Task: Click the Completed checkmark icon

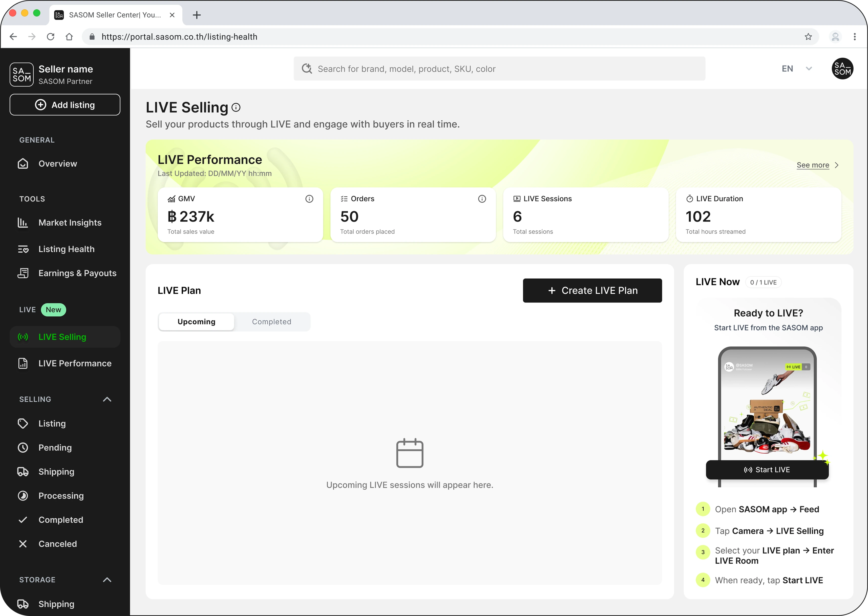Action: click(23, 520)
